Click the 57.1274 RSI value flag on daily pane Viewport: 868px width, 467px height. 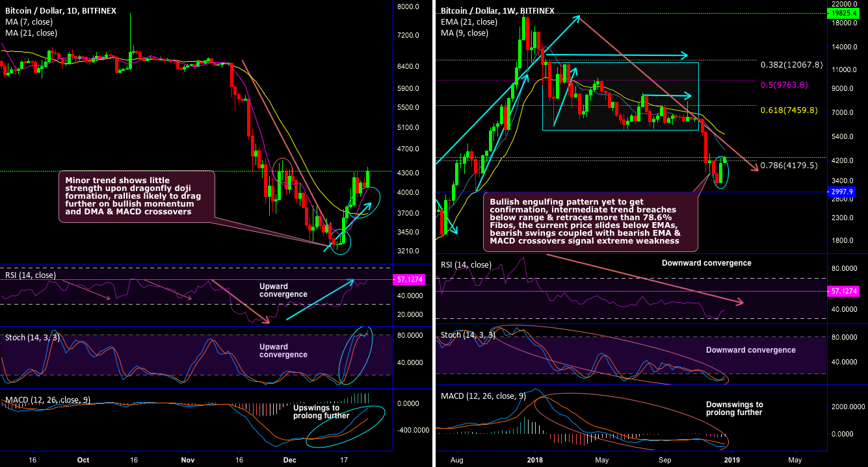click(x=408, y=281)
